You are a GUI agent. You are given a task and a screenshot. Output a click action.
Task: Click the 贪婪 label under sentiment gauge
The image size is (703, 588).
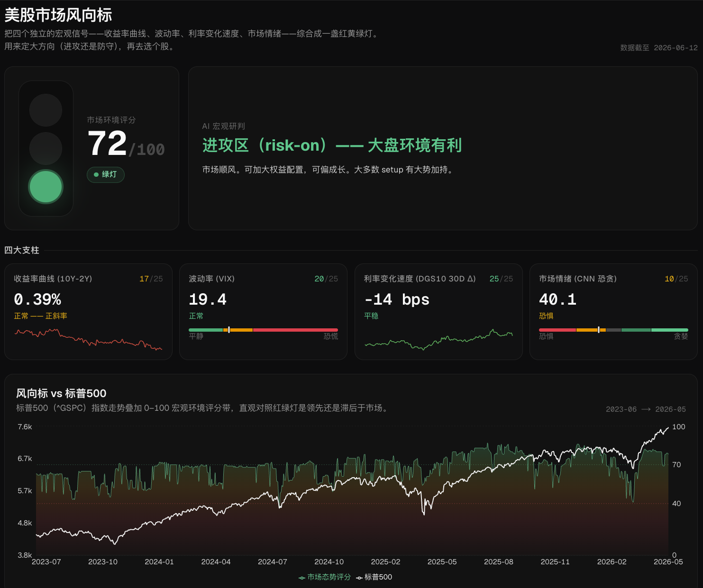click(x=681, y=336)
